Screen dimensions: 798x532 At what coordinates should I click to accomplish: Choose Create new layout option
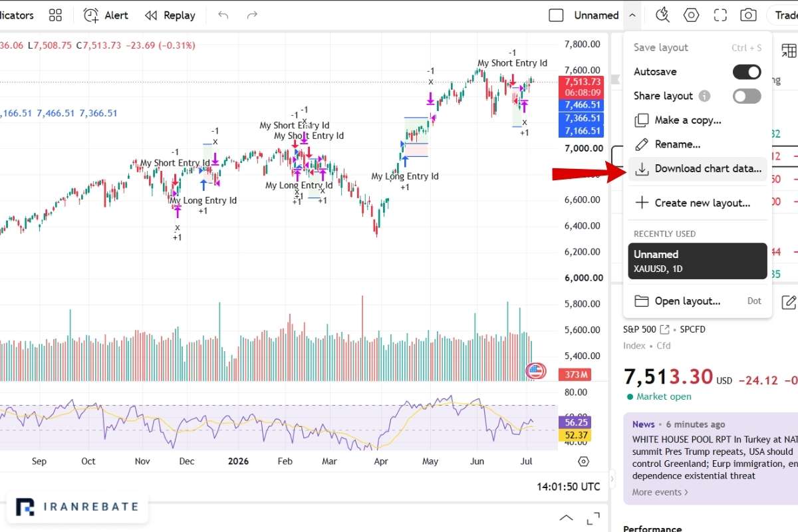[x=698, y=203]
